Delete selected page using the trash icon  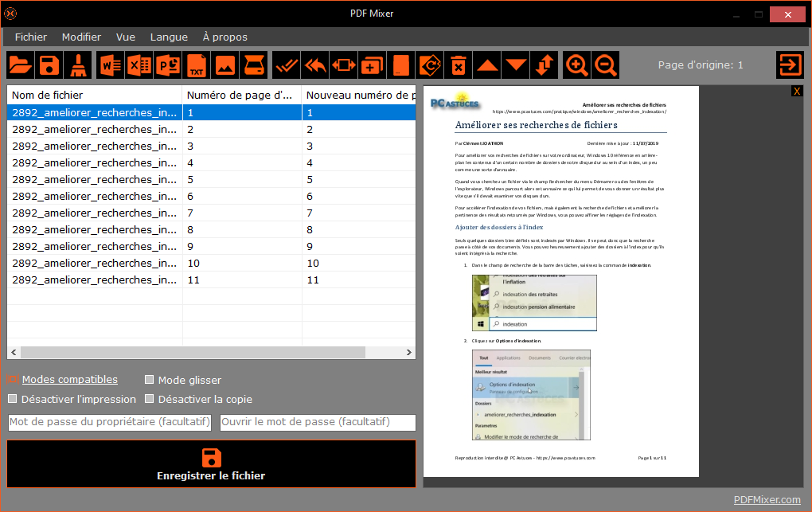[458, 65]
